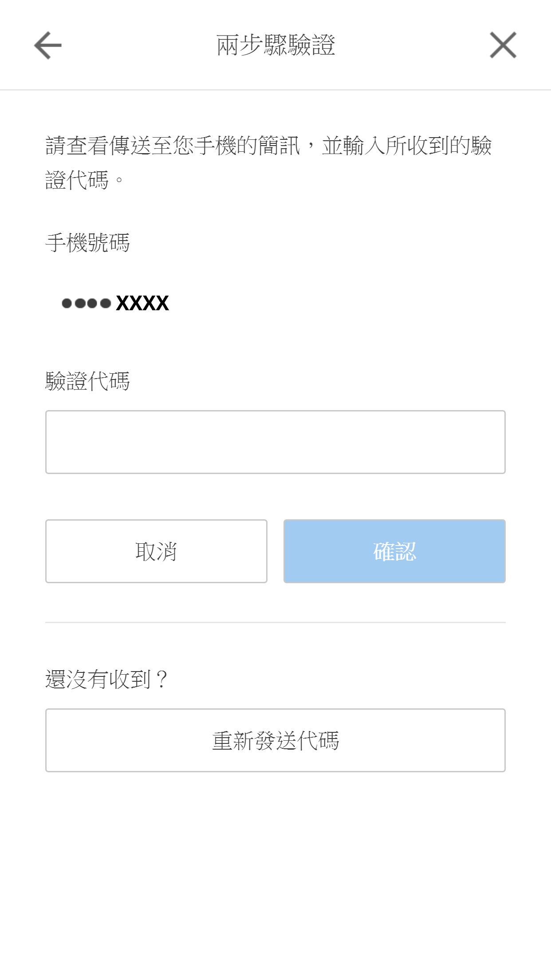Click the divider line under the header
This screenshot has height=980, width=551.
(275, 90)
